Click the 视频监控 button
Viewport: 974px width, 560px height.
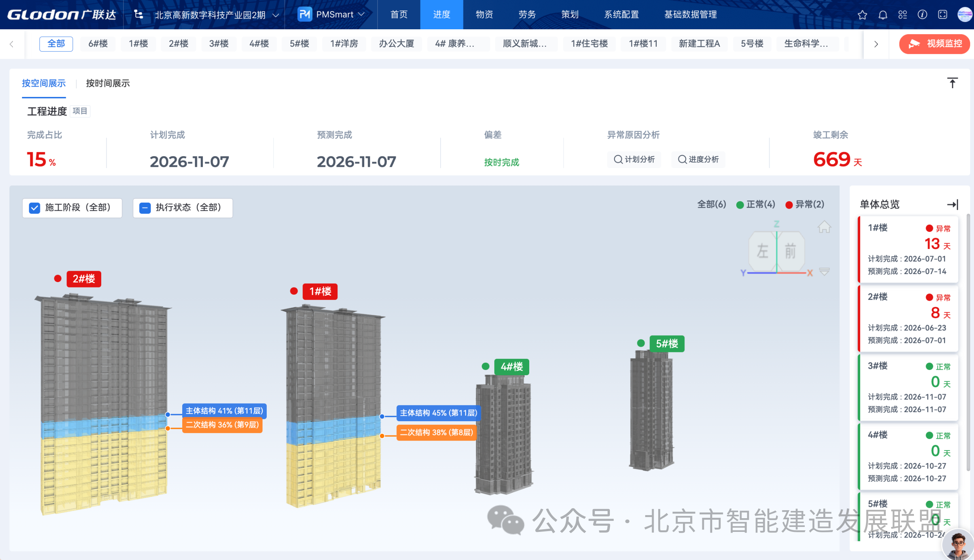tap(934, 44)
